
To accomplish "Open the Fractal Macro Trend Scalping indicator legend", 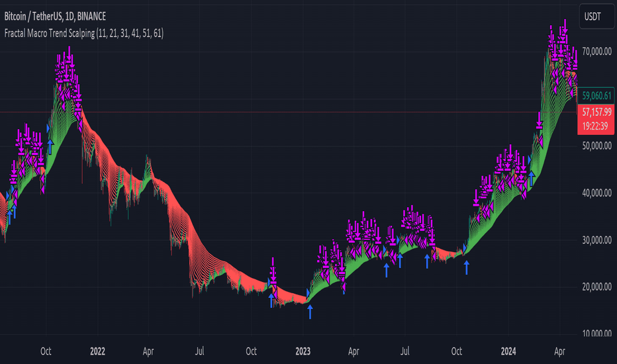I will pos(83,34).
